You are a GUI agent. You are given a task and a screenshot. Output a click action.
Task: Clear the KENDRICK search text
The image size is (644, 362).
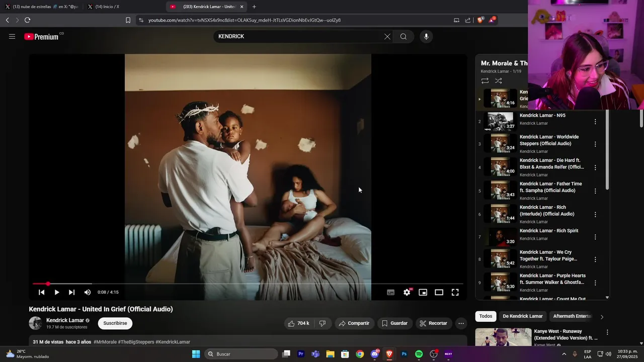387,36
